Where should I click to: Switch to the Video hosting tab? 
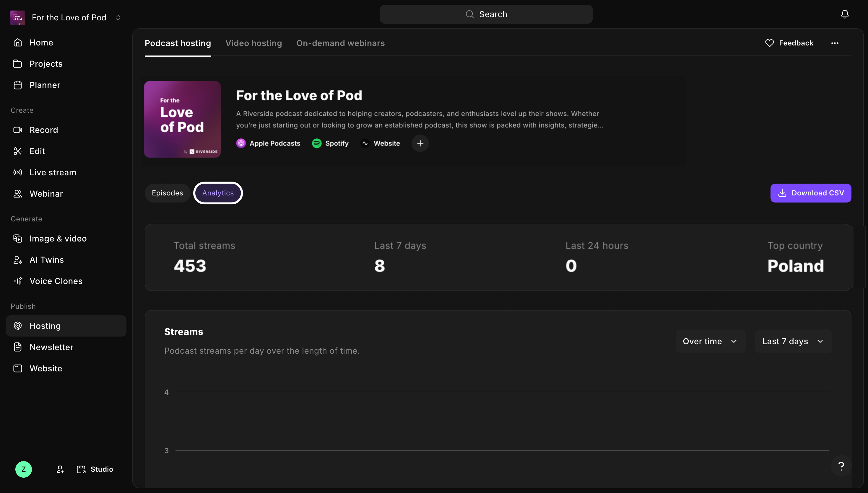(253, 43)
